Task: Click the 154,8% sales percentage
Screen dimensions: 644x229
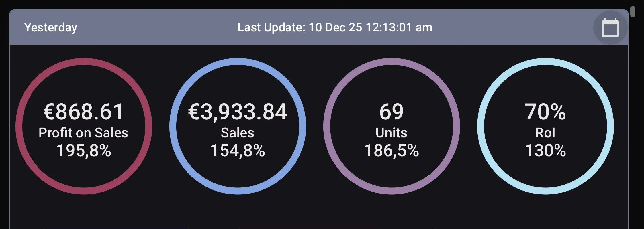Action: click(x=238, y=151)
